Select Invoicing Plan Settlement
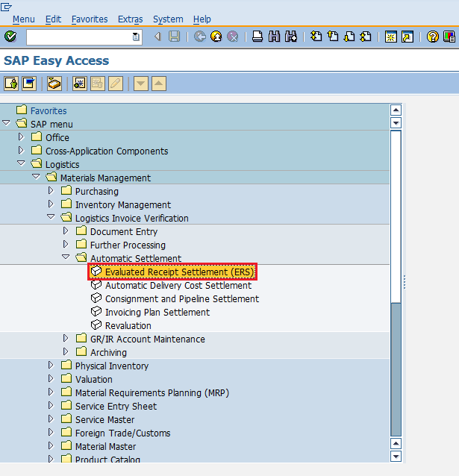 tap(157, 313)
